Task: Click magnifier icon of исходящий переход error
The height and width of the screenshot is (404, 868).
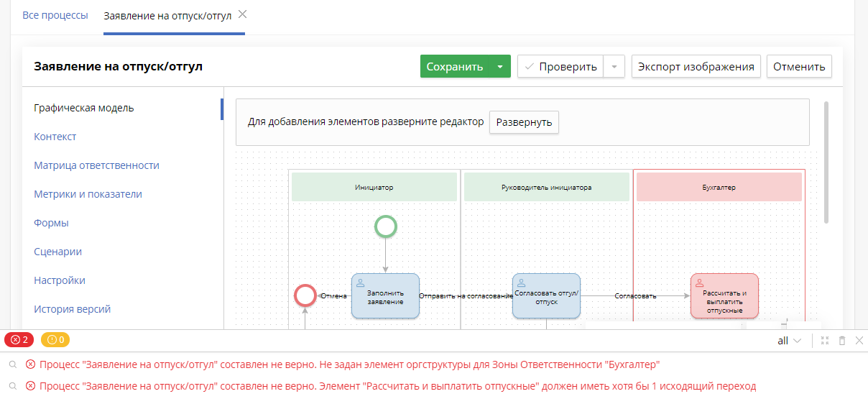Action: point(12,386)
